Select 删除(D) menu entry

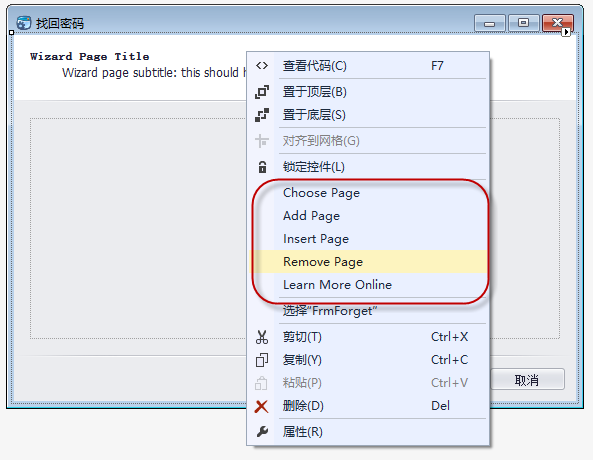(x=368, y=406)
